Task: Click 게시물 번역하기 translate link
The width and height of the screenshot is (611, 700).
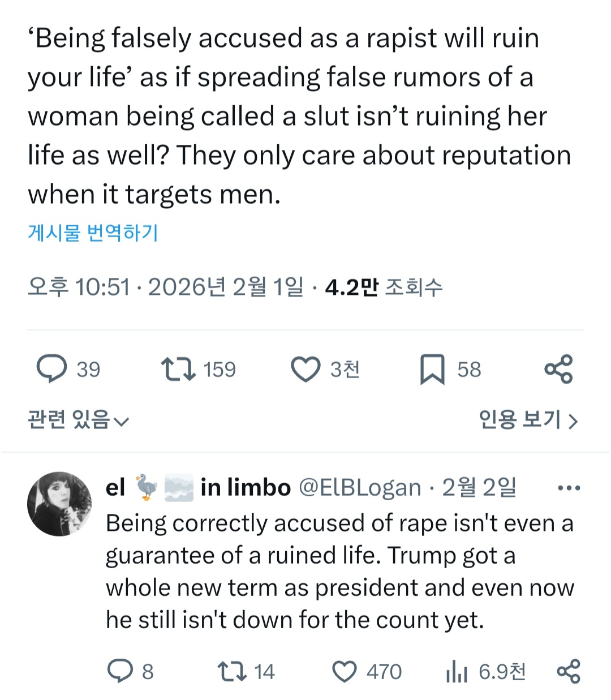Action: click(93, 233)
